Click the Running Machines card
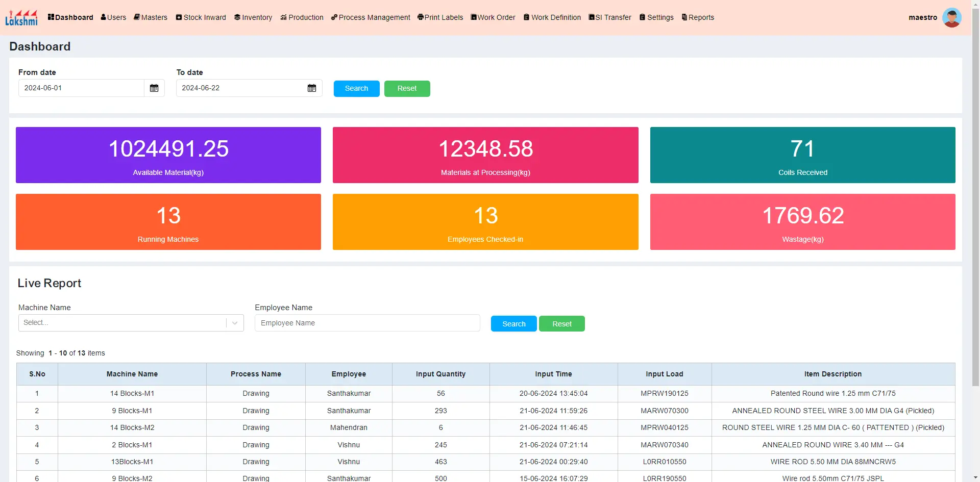Viewport: 980px width, 482px height. tap(168, 222)
